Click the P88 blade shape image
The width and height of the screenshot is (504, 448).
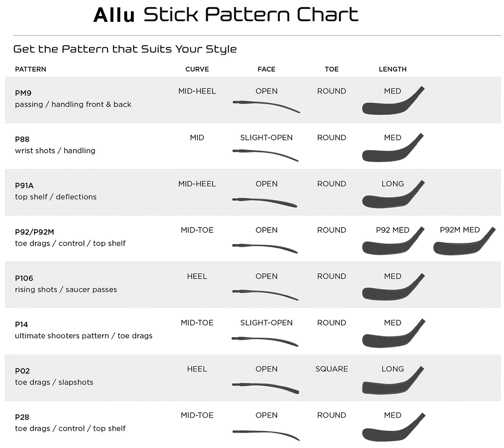click(393, 148)
